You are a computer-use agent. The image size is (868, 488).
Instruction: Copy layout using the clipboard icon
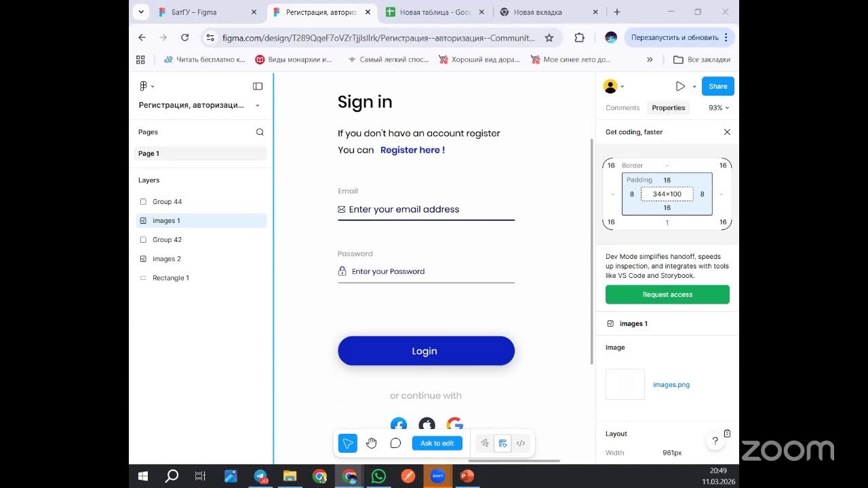tap(727, 434)
